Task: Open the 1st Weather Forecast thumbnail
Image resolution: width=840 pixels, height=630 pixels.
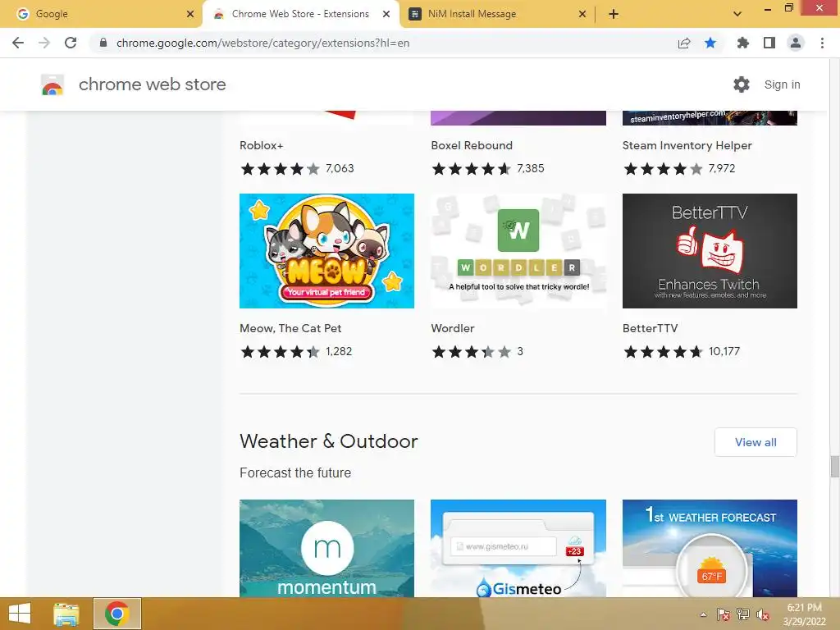Action: [x=710, y=548]
